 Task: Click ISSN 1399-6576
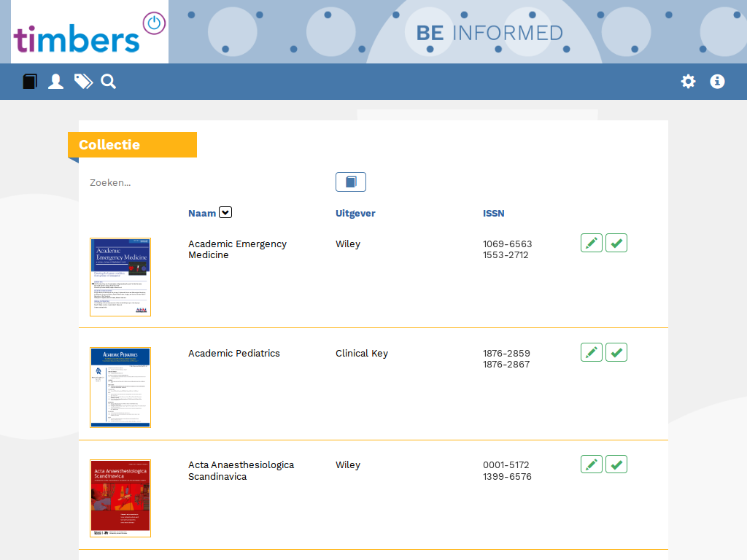click(508, 477)
